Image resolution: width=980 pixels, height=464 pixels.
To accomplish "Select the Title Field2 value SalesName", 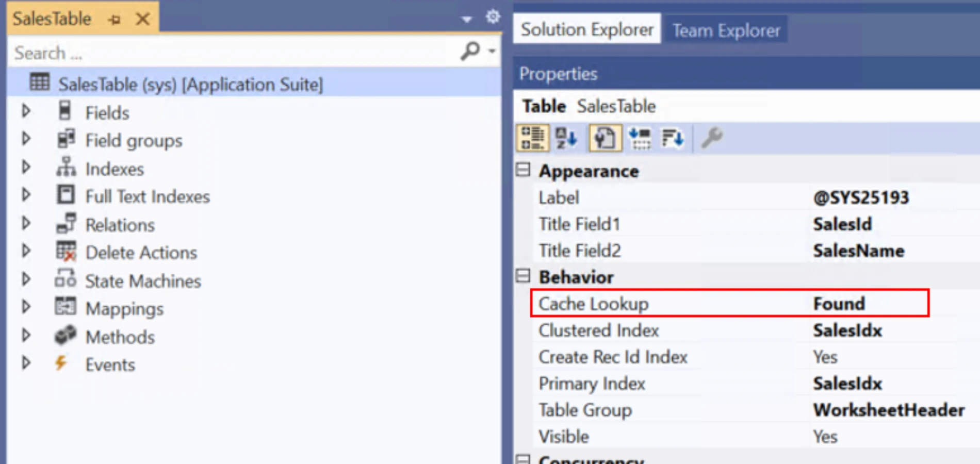I will pos(859,251).
